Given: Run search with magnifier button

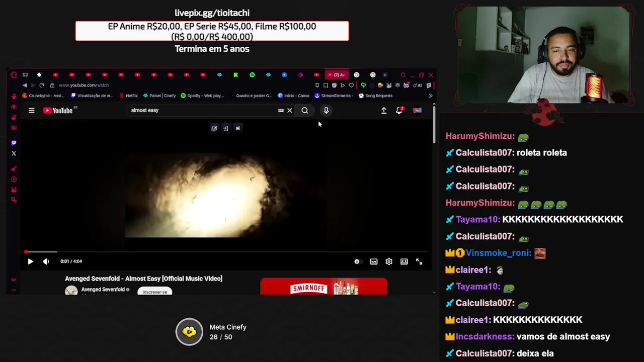Looking at the screenshot, I should (305, 111).
